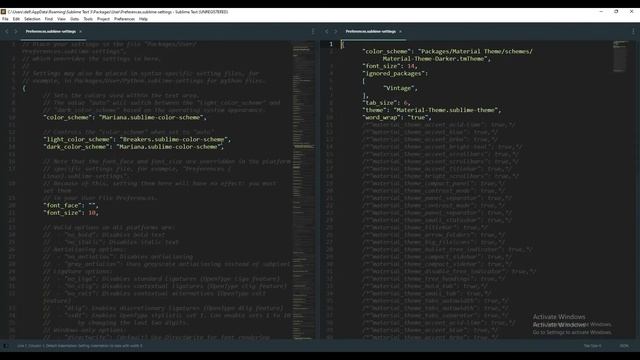The image size is (640, 360).
Task: Click the "tab_size" line in right pane
Action: tap(386, 103)
